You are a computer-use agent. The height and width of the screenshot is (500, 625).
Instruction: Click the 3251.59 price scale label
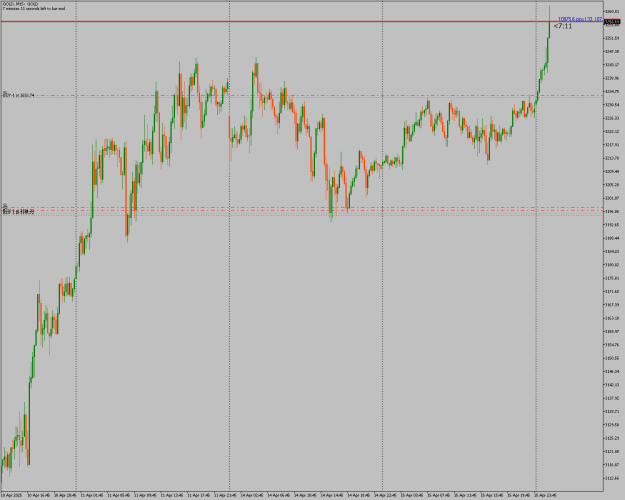click(612, 38)
